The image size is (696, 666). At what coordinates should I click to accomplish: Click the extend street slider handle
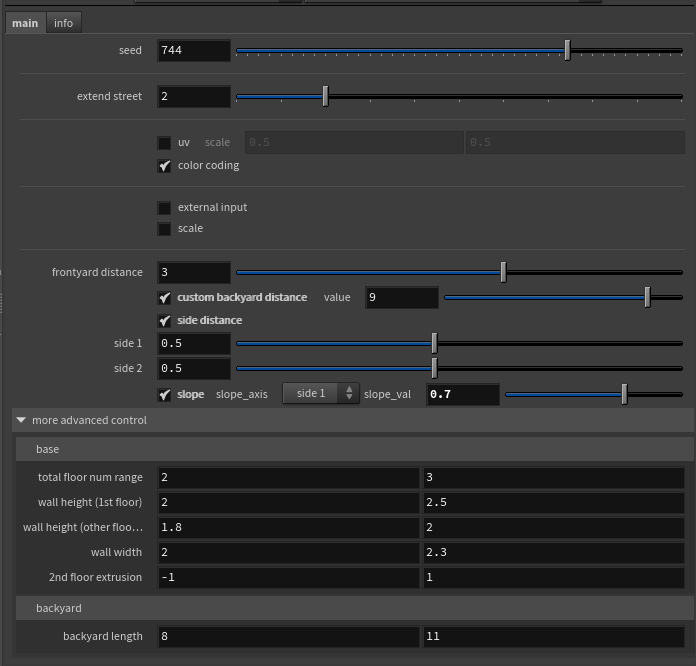pos(325,96)
